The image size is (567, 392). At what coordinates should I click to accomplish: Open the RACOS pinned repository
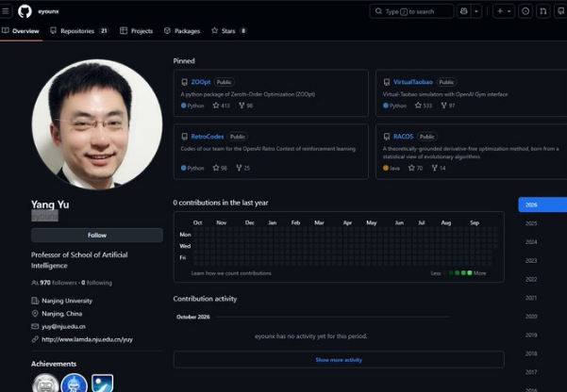[x=403, y=137]
